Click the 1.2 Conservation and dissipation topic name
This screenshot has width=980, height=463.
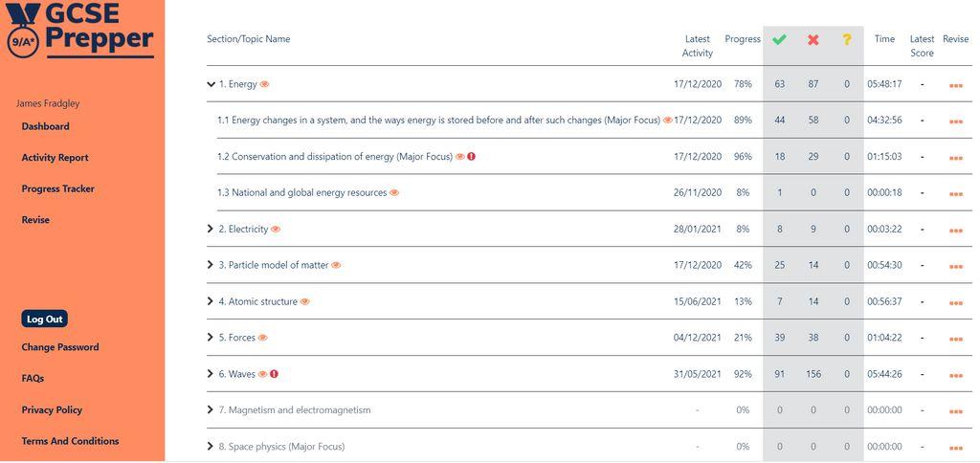pos(335,157)
